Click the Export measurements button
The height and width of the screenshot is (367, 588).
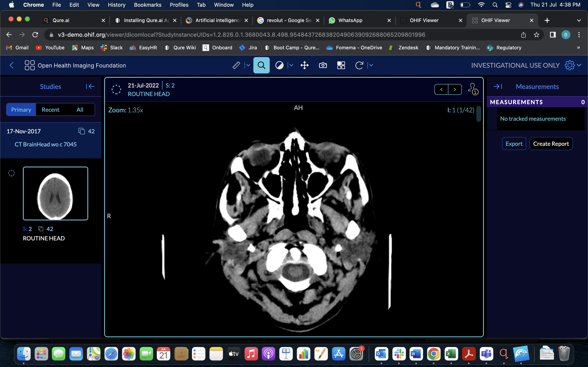(514, 144)
